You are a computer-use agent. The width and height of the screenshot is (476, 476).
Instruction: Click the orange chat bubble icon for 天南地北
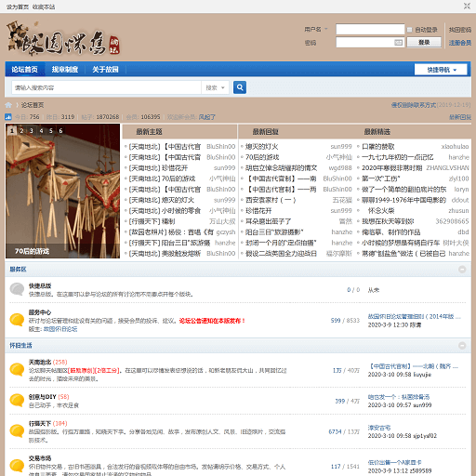click(17, 369)
